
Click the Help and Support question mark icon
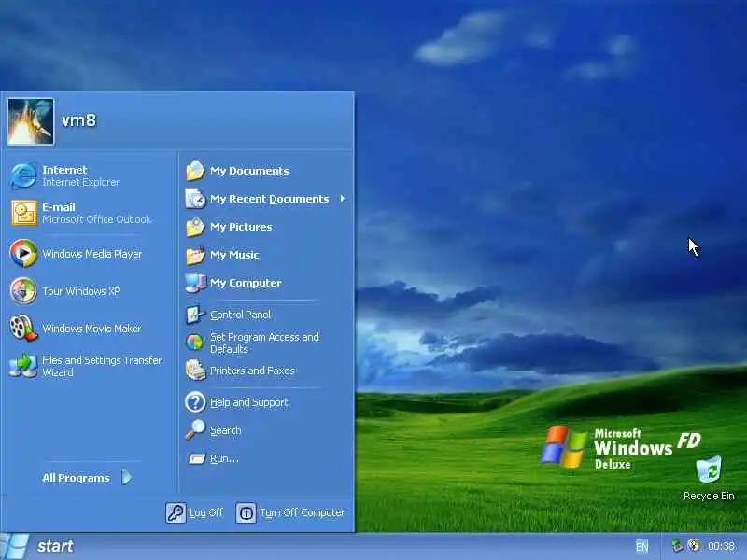point(195,402)
